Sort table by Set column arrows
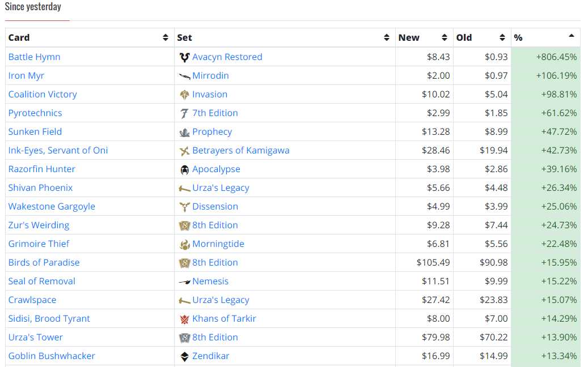Image resolution: width=588 pixels, height=367 pixels. click(387, 37)
